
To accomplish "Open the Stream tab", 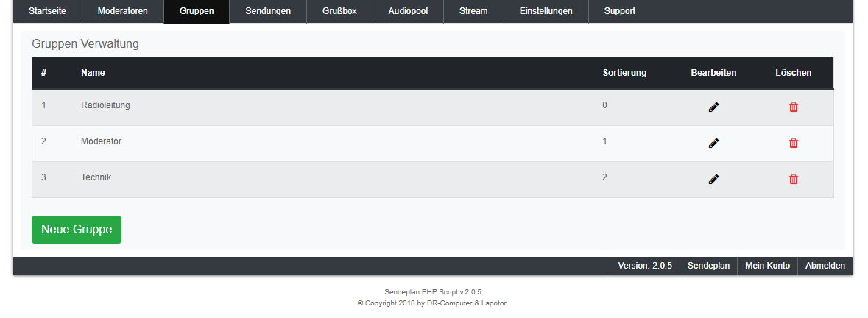I will point(473,11).
